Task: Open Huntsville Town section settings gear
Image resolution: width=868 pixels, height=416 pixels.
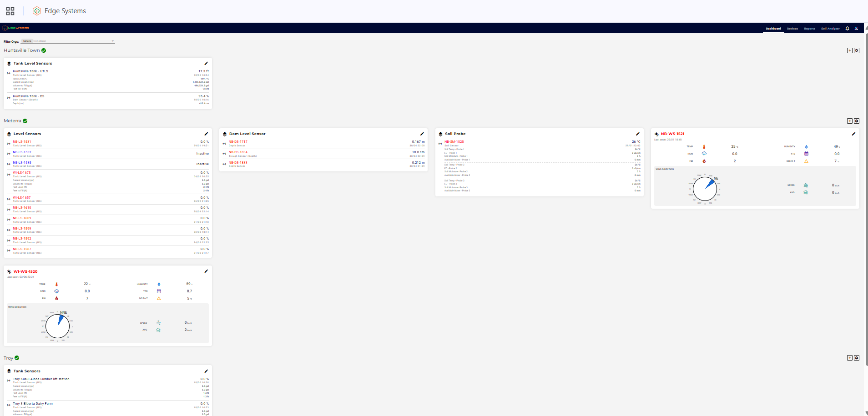Action: point(857,50)
